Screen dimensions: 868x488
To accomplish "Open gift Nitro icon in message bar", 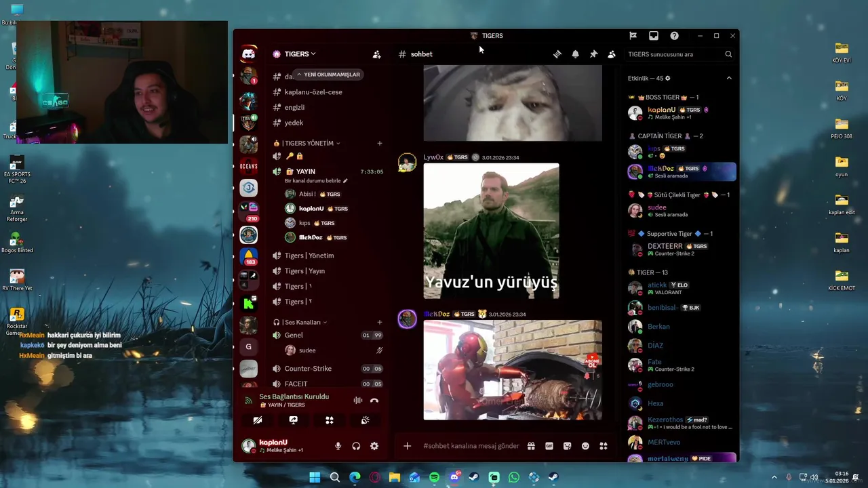I will 531,446.
